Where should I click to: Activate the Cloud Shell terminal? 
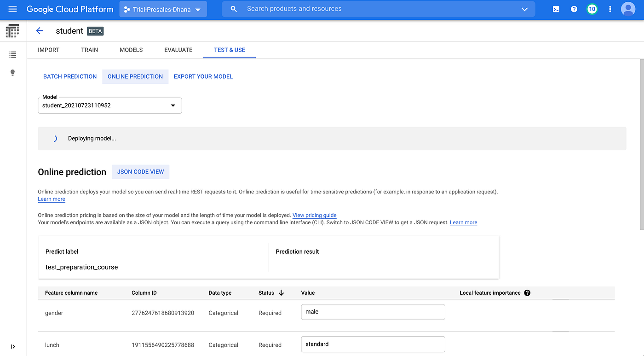coord(556,9)
